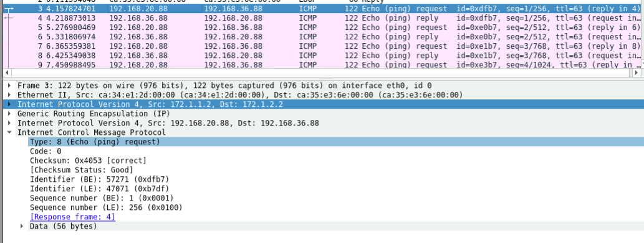
Task: Expand inner IPv4 192.168.20.88 node
Action: tap(9, 123)
